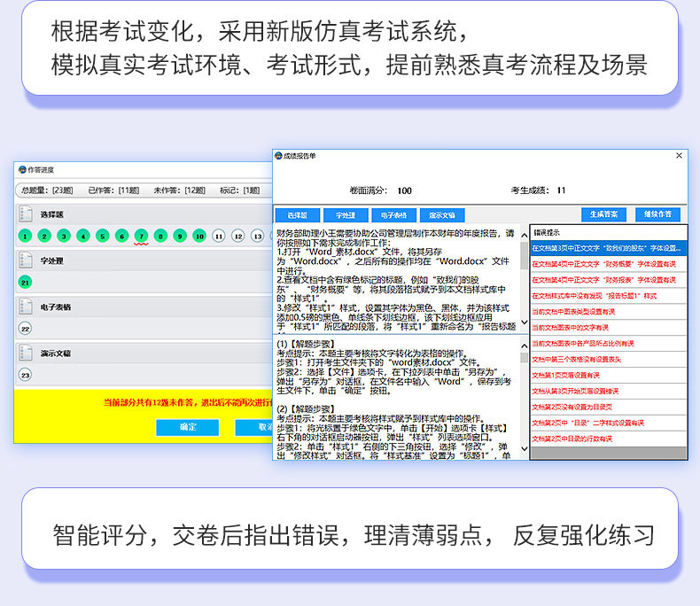The height and width of the screenshot is (606, 700).
Task: Open question 21 under 字处理
Action: (x=25, y=282)
